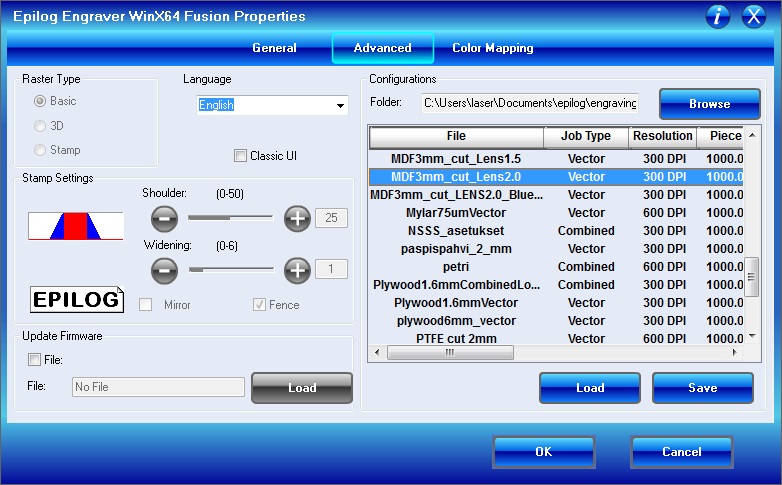Click Combined job type in NSSS_asetukset row
Image resolution: width=782 pixels, height=485 pixels.
pyautogui.click(x=586, y=231)
